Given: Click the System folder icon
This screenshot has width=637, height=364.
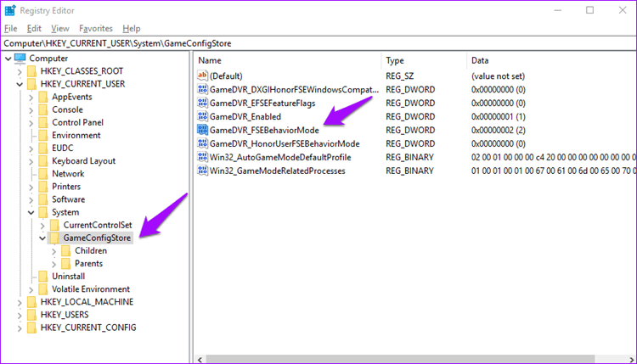Looking at the screenshot, I should (x=43, y=212).
